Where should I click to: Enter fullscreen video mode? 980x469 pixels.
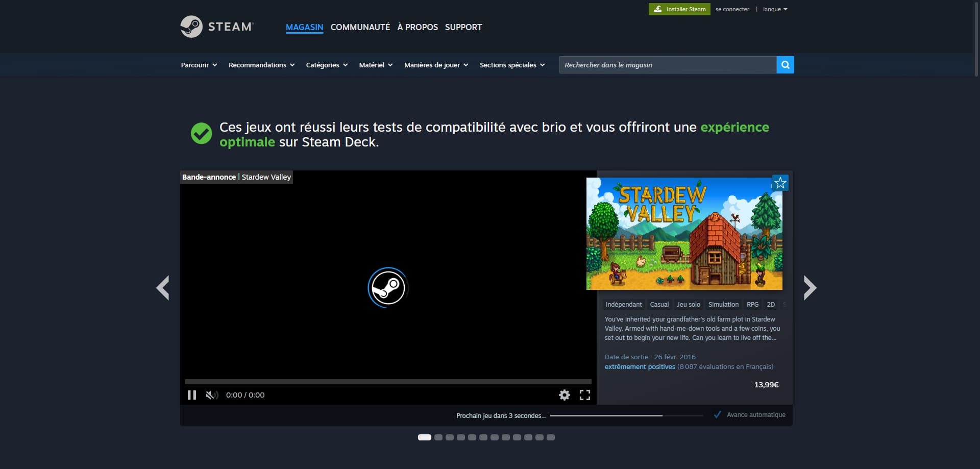[x=585, y=395]
